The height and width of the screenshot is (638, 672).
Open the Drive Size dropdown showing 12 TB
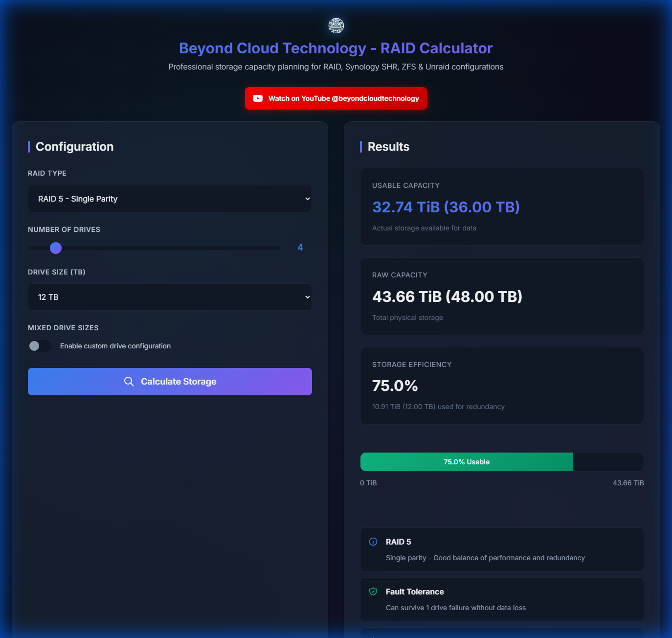pyautogui.click(x=169, y=297)
